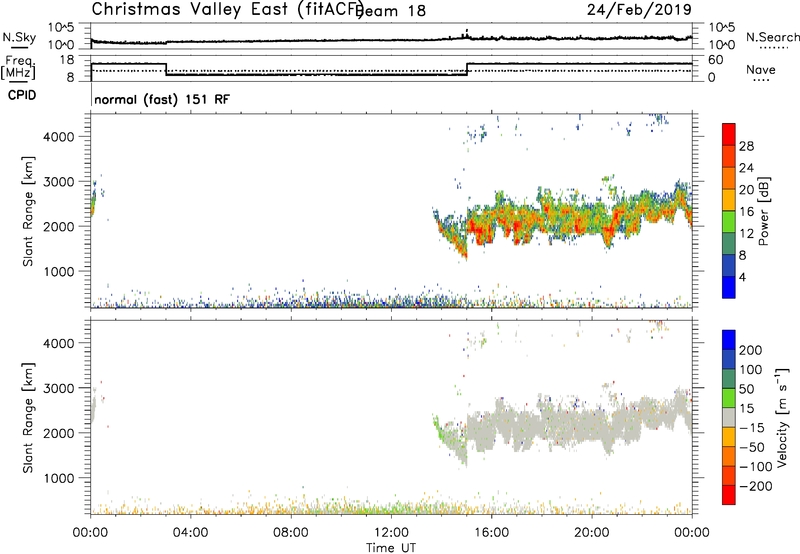Click the '100' label on Velocity colorbar
Screen dimensions: 800x554
(751, 370)
